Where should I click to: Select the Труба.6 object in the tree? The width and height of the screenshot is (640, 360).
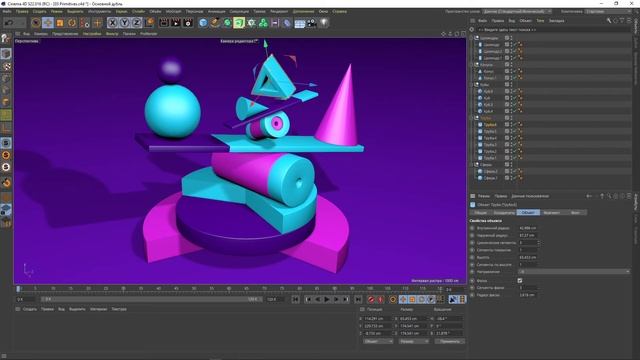click(490, 125)
